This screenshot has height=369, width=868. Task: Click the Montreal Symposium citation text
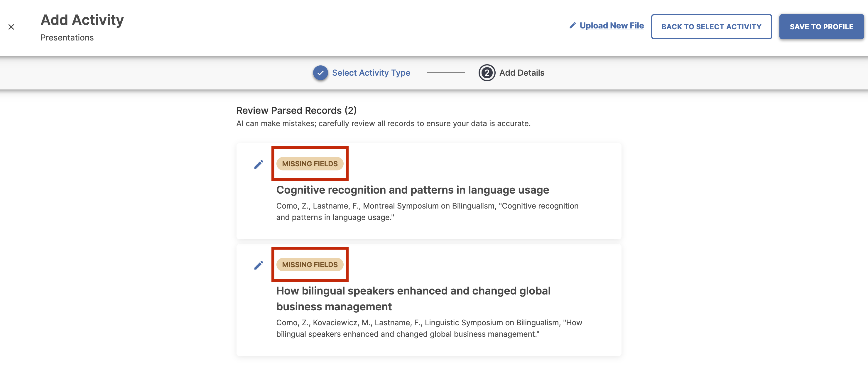coord(427,211)
